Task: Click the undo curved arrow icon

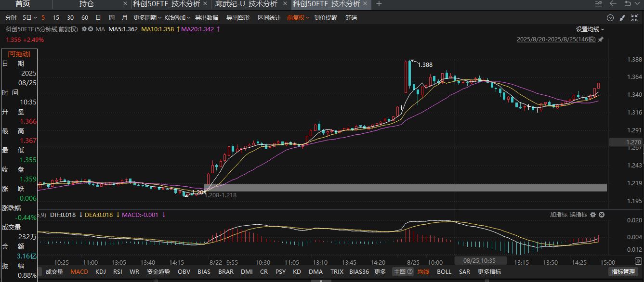Action: (628, 3)
